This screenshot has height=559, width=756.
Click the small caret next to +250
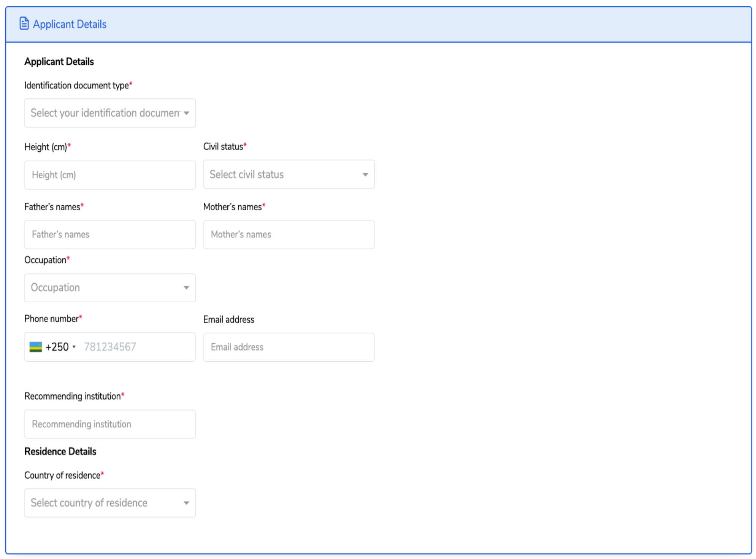tap(74, 347)
